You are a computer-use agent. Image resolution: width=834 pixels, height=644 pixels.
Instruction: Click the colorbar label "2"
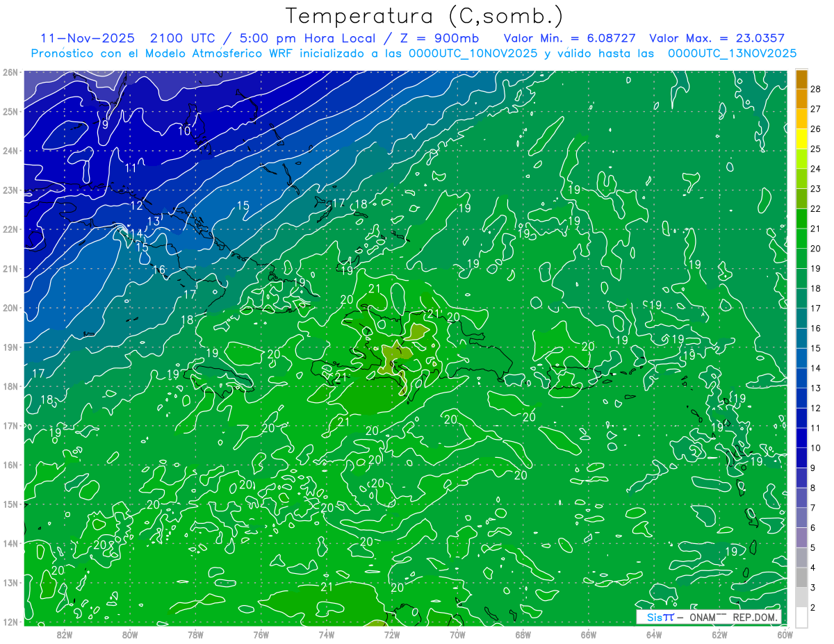coord(812,607)
